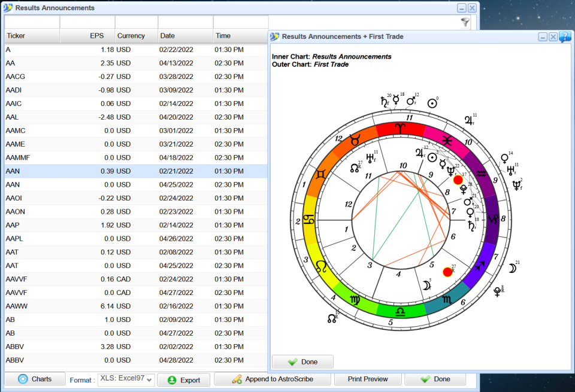This screenshot has height=392, width=575.
Task: Sort by the Time column header
Action: [241, 35]
